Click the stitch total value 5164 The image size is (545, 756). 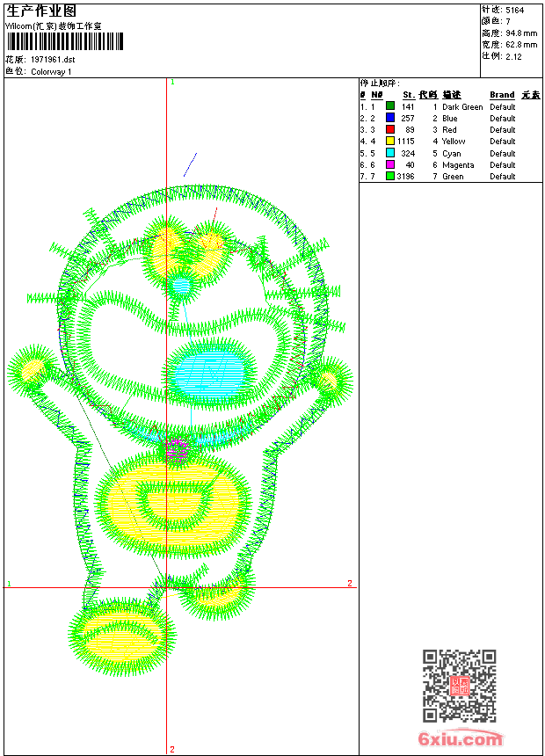click(514, 11)
